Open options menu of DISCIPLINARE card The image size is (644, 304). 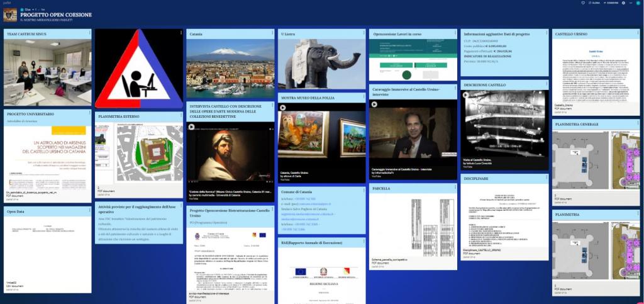pyautogui.click(x=547, y=177)
